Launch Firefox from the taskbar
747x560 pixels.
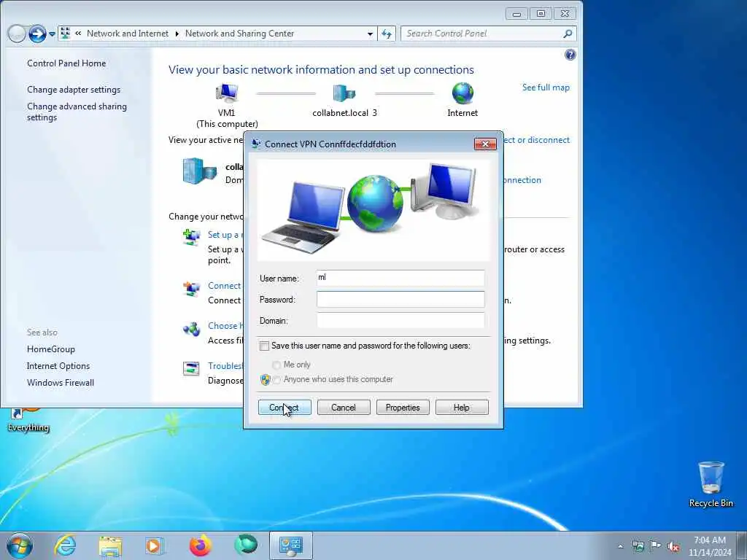click(201, 545)
